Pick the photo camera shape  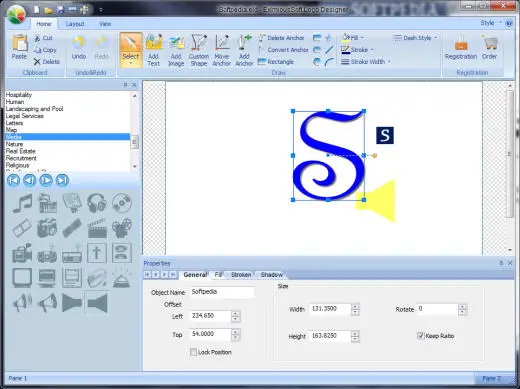[47, 228]
